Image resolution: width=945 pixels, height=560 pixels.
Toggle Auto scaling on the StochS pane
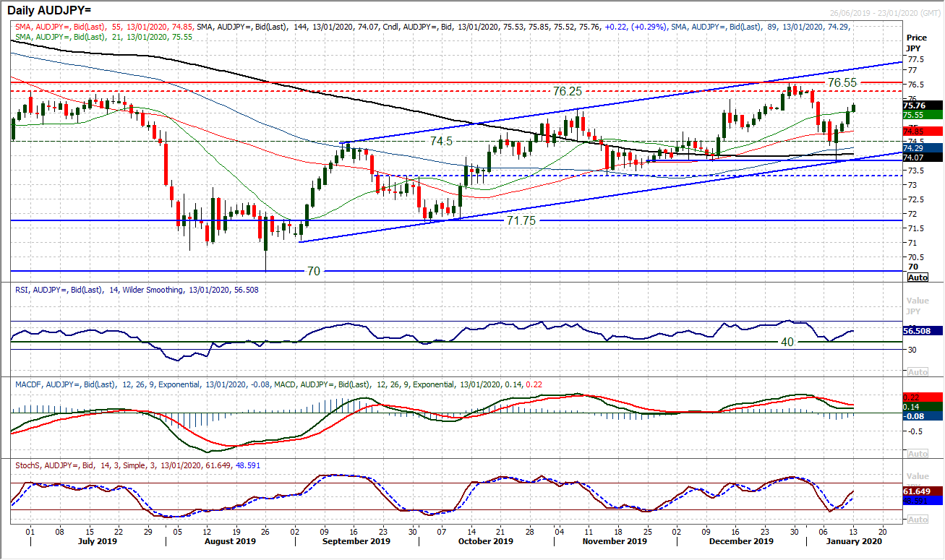click(x=918, y=519)
